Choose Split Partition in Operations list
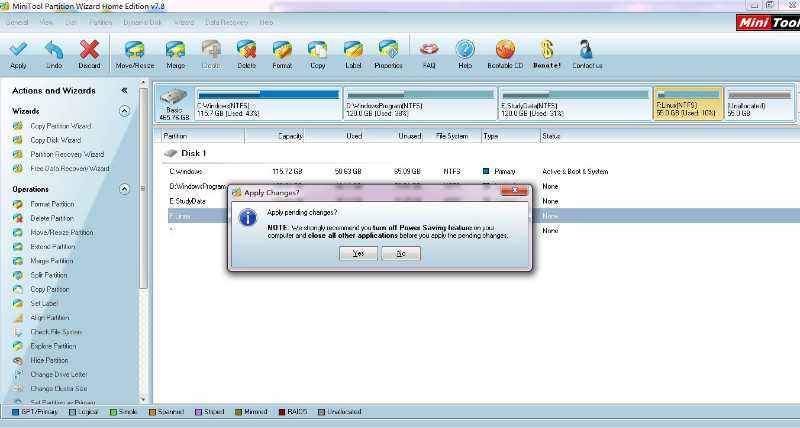 point(48,275)
